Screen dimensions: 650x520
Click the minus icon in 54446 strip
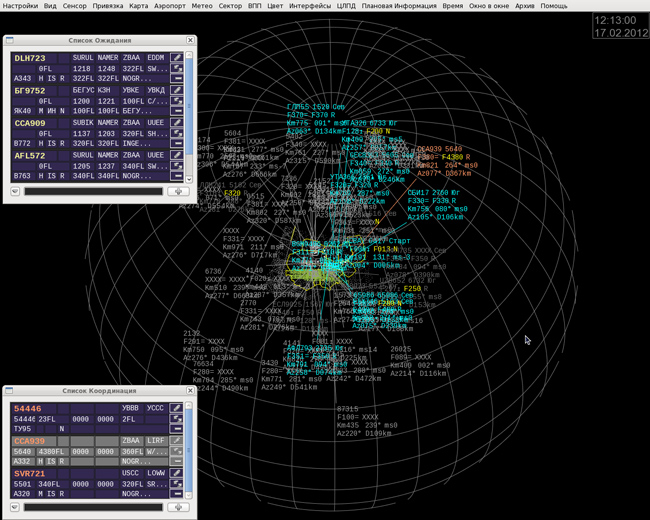coord(177,429)
